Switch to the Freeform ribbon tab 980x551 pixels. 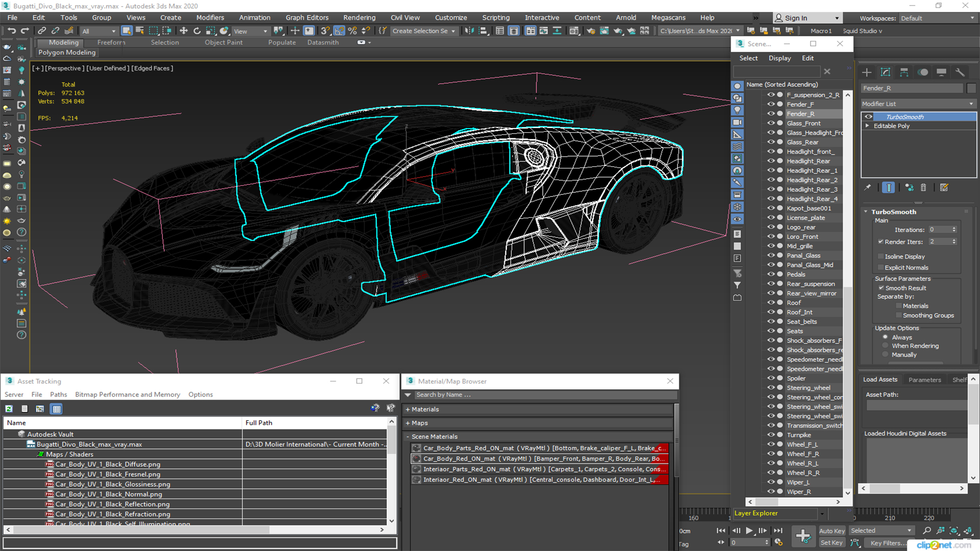(x=111, y=43)
